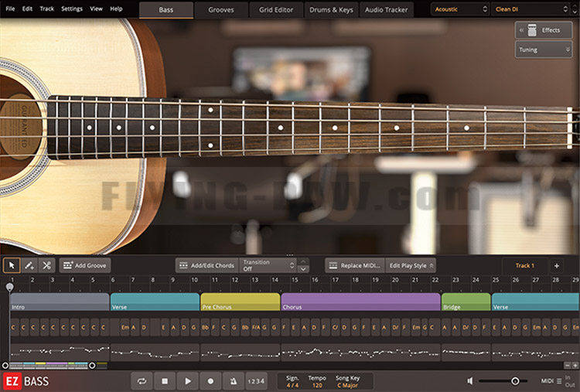Select the pencil draw tool
The height and width of the screenshot is (392, 580).
(x=29, y=265)
